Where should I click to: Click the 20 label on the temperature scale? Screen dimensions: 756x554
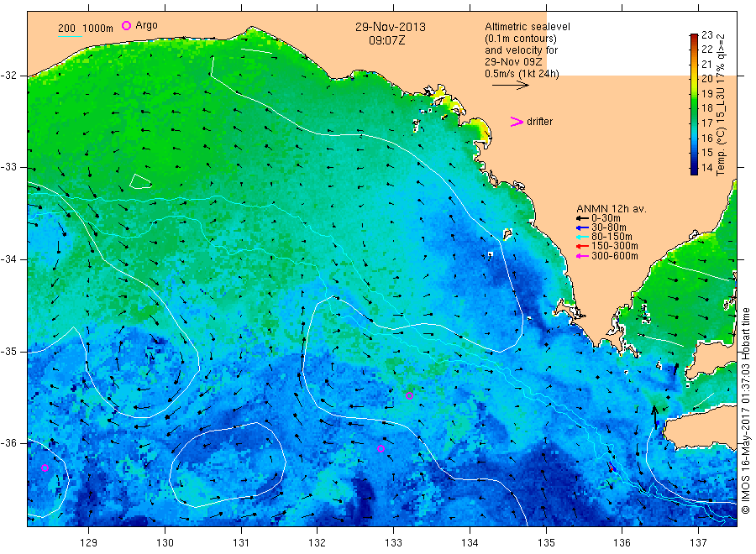(707, 79)
